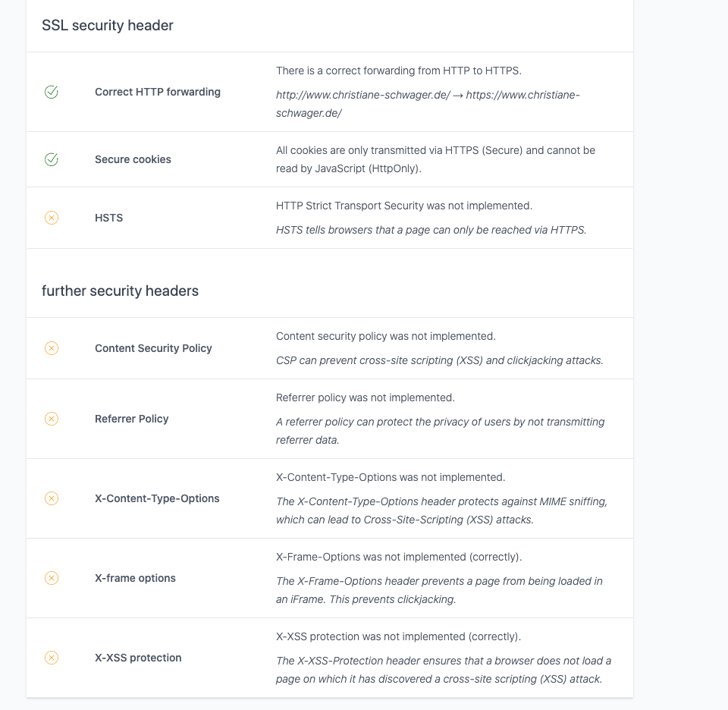Select the further security headers heading
728x710 pixels.
121,291
